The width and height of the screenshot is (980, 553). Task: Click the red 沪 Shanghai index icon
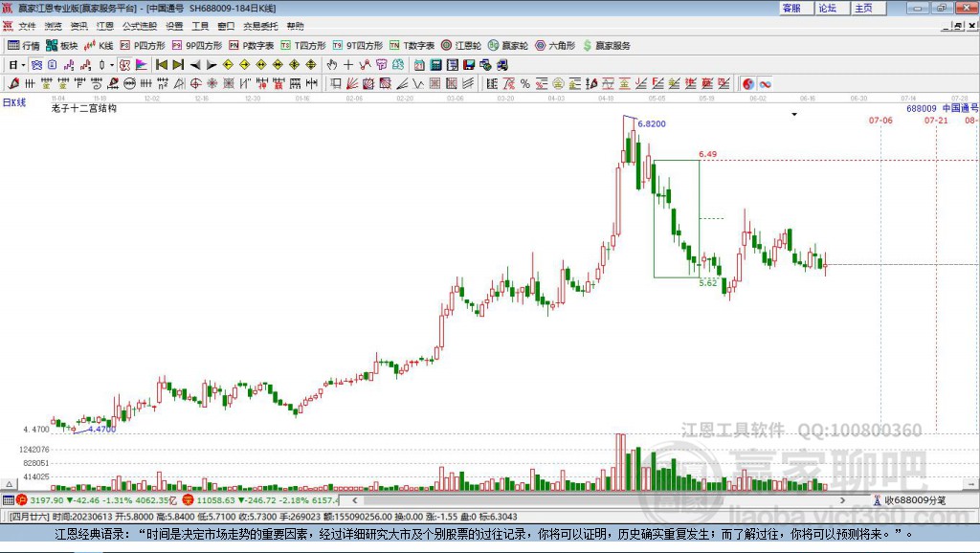pos(22,499)
